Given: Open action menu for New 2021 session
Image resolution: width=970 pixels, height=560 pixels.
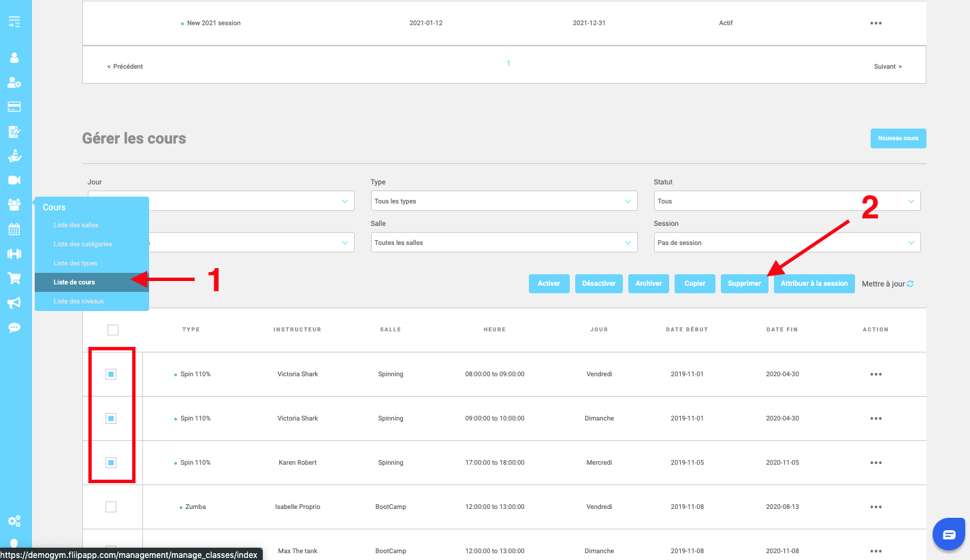Looking at the screenshot, I should [x=875, y=23].
